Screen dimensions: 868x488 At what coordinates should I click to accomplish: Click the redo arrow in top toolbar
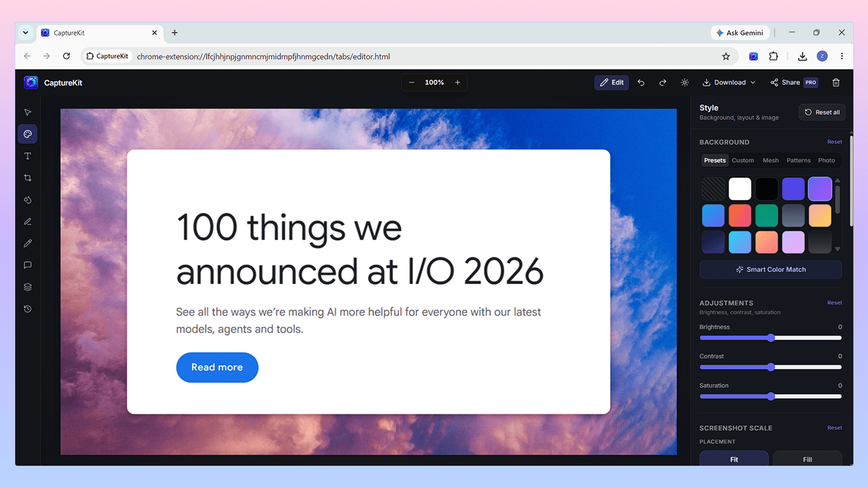click(663, 82)
